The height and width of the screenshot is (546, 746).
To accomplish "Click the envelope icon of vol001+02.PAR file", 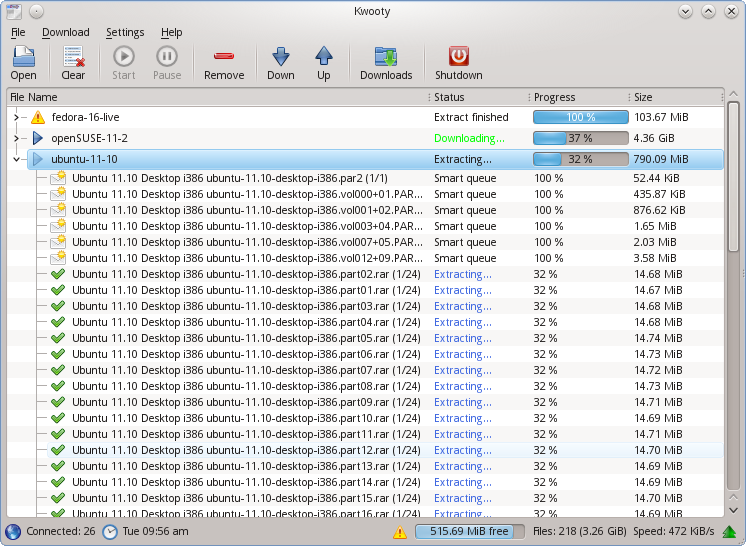I will 58,210.
